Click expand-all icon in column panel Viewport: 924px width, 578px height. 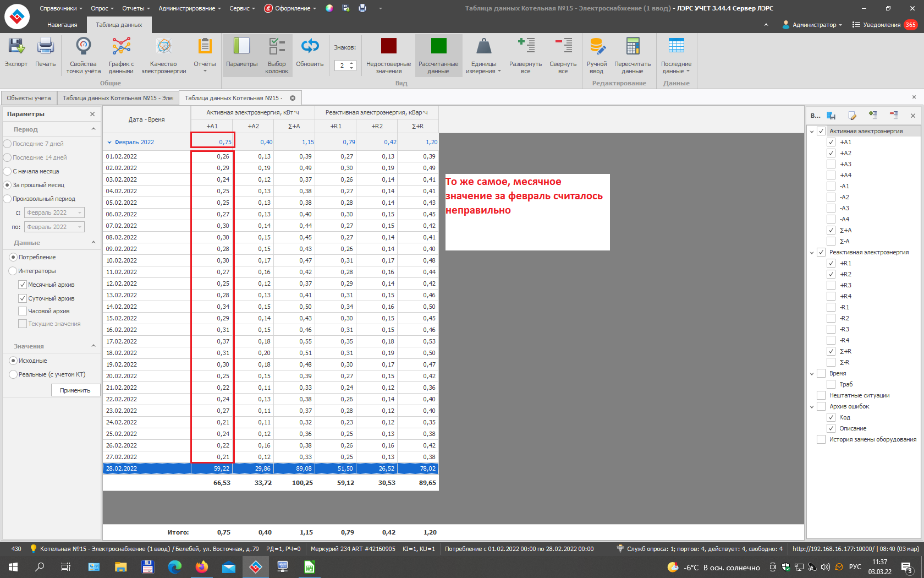[x=873, y=115]
